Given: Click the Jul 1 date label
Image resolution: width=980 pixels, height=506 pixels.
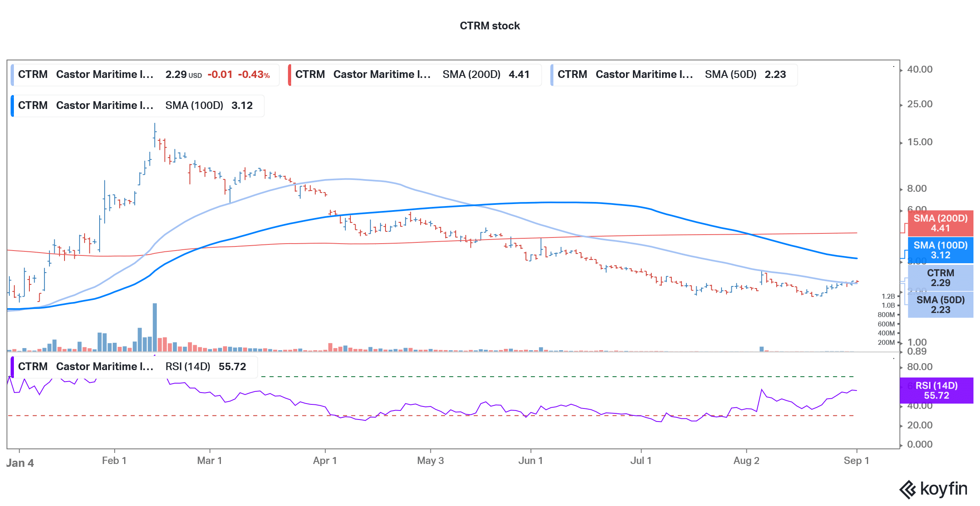Looking at the screenshot, I should (641, 461).
